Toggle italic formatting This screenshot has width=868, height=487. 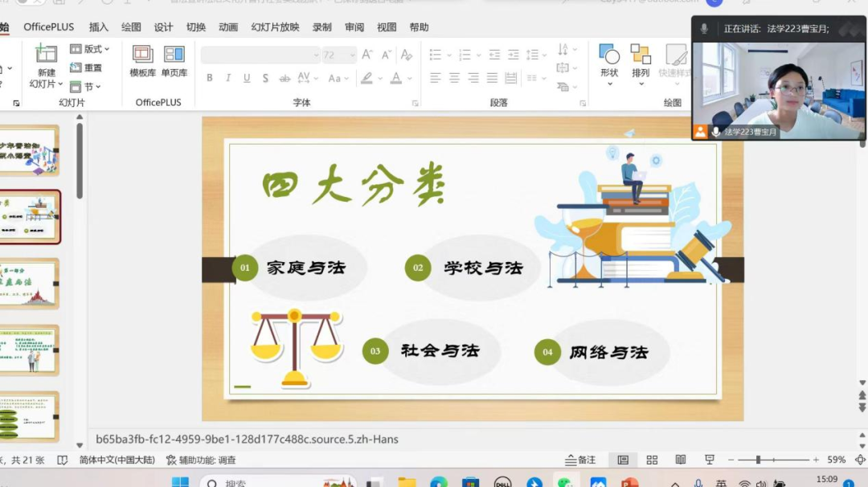(x=228, y=78)
